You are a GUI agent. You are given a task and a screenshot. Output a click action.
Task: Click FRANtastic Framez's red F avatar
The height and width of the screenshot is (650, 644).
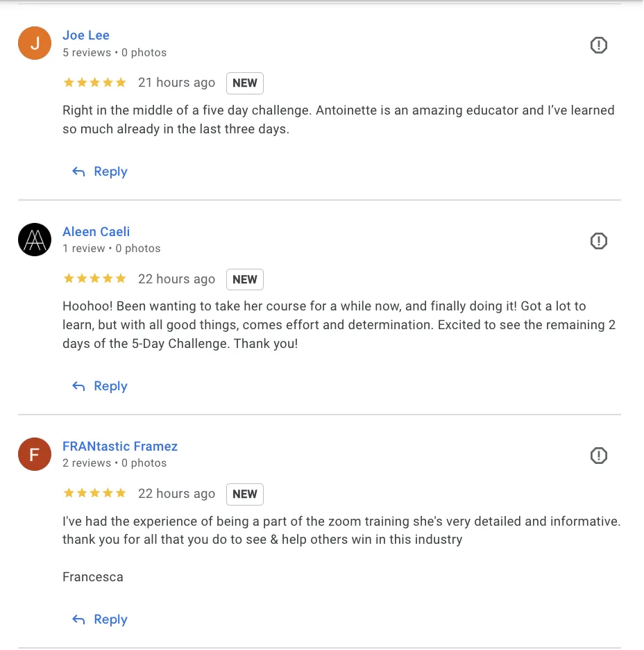(x=35, y=454)
